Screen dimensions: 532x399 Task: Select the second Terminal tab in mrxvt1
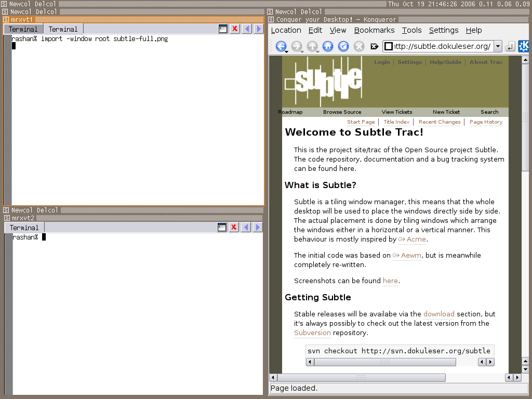pos(63,29)
